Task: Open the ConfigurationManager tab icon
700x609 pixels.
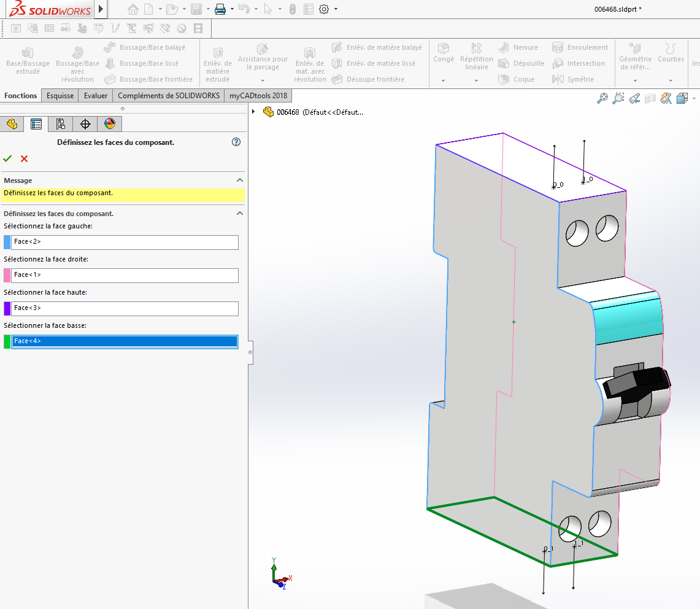Action: coord(60,124)
